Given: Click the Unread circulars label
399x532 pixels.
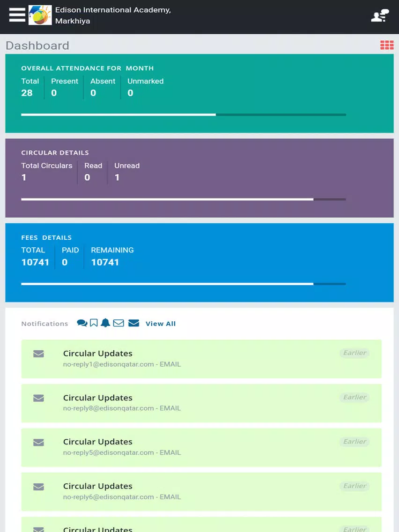Looking at the screenshot, I should coord(127,166).
